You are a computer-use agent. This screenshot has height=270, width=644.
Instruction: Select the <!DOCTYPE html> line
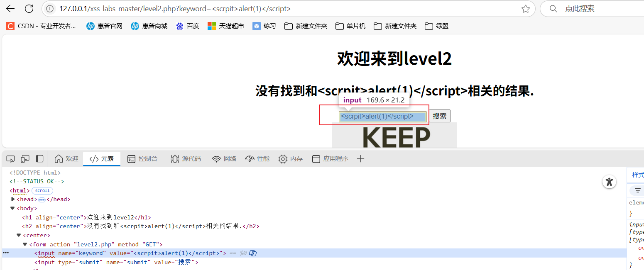tap(35, 173)
